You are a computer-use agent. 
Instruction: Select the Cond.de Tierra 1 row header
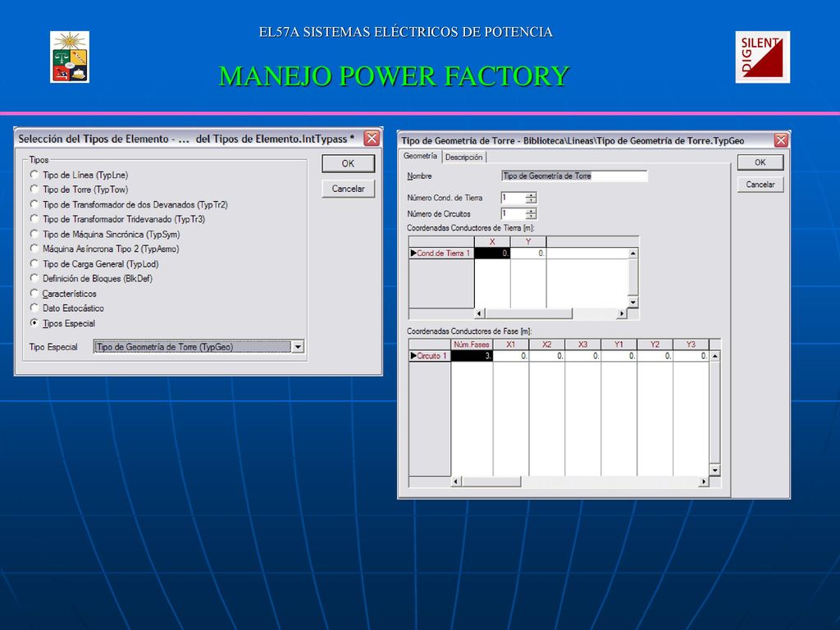[441, 253]
